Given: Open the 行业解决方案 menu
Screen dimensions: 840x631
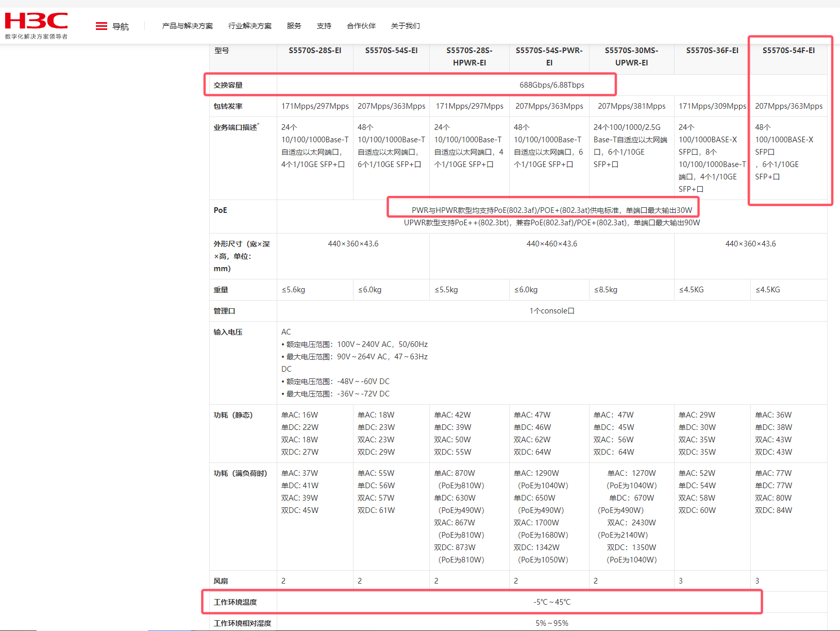Looking at the screenshot, I should tap(250, 26).
